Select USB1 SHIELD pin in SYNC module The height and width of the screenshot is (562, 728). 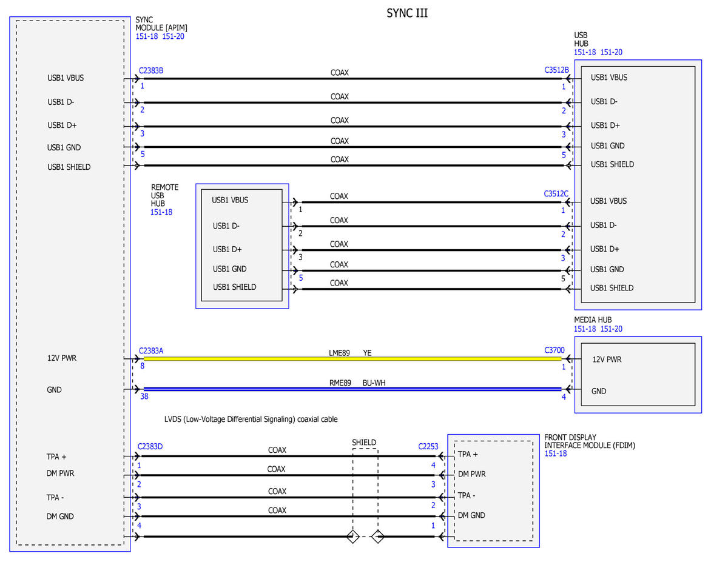pyautogui.click(x=69, y=167)
